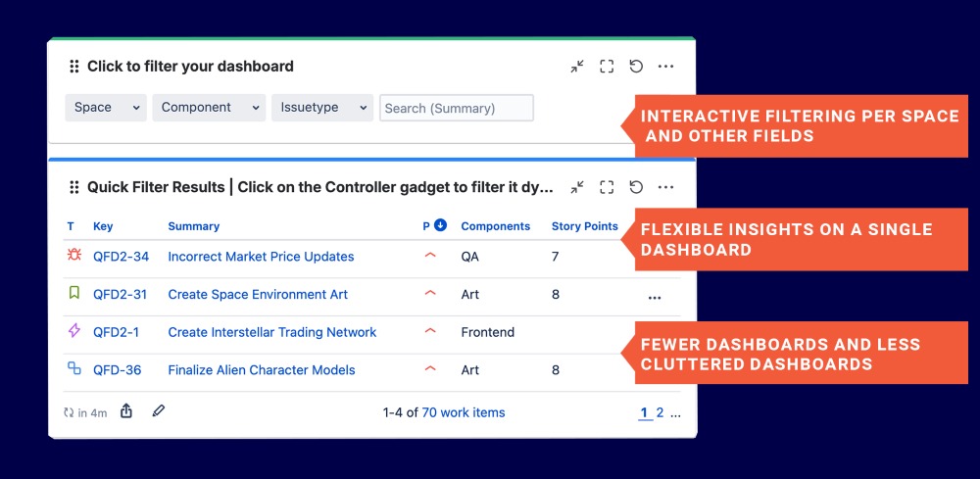Viewport: 980px width, 479px height.
Task: Click story points '7' in QFD2-34 row
Action: 555,257
